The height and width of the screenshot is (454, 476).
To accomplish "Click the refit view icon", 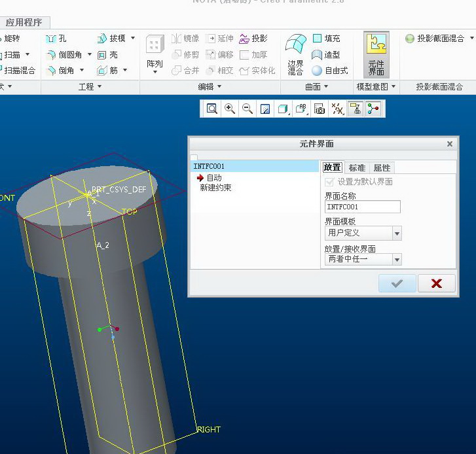I will (x=212, y=109).
